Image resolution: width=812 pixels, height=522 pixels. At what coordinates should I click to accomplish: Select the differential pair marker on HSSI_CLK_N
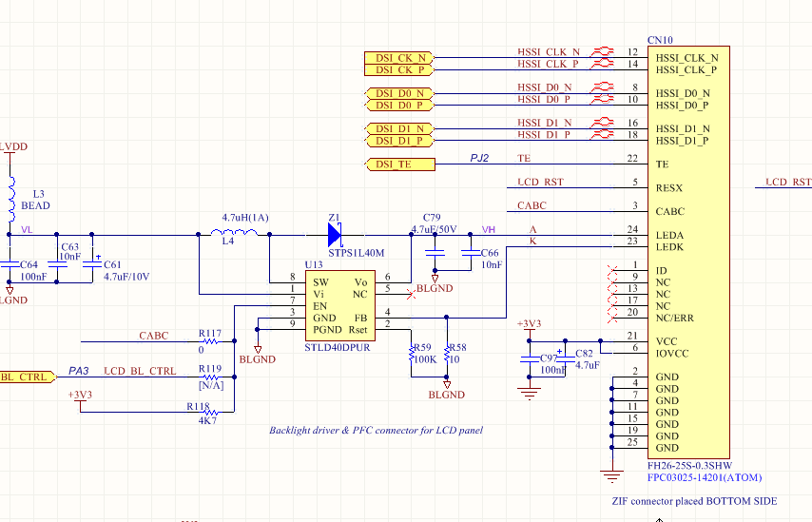tap(602, 52)
